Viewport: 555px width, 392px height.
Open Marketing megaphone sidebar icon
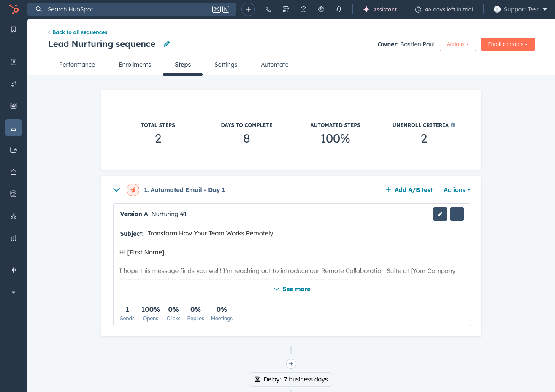pos(14,84)
